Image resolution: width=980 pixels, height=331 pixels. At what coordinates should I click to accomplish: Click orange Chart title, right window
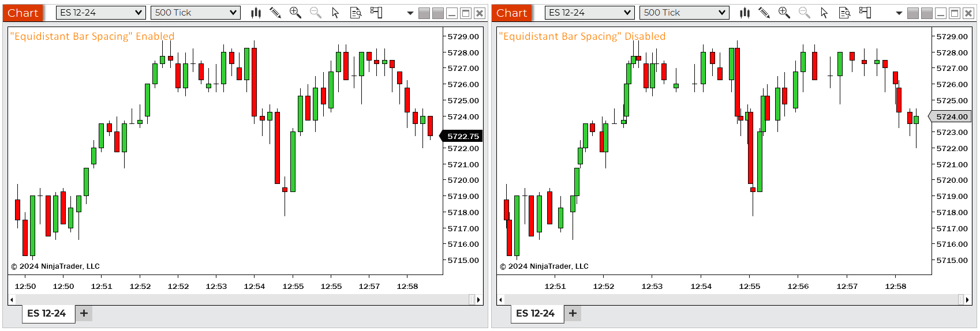tap(512, 13)
